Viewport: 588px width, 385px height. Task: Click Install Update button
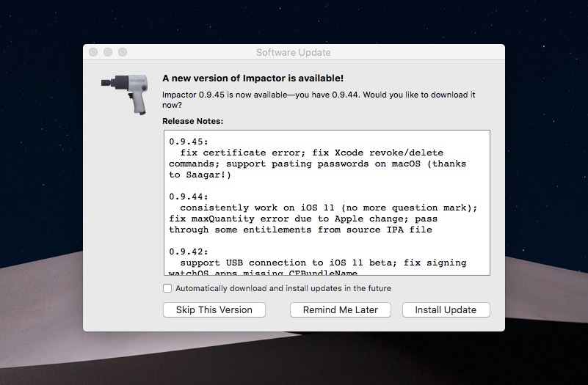tap(446, 309)
